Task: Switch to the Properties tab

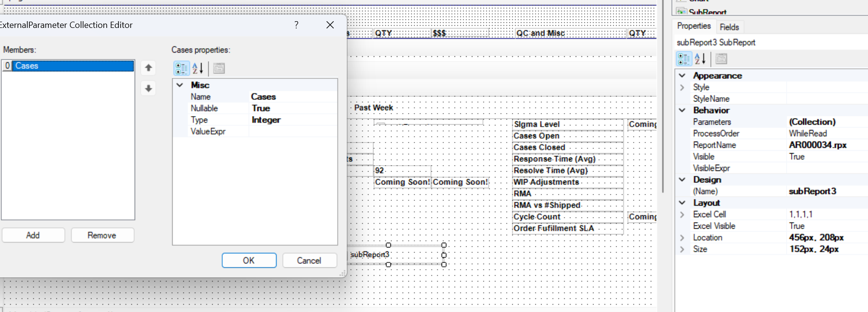Action: tap(694, 26)
